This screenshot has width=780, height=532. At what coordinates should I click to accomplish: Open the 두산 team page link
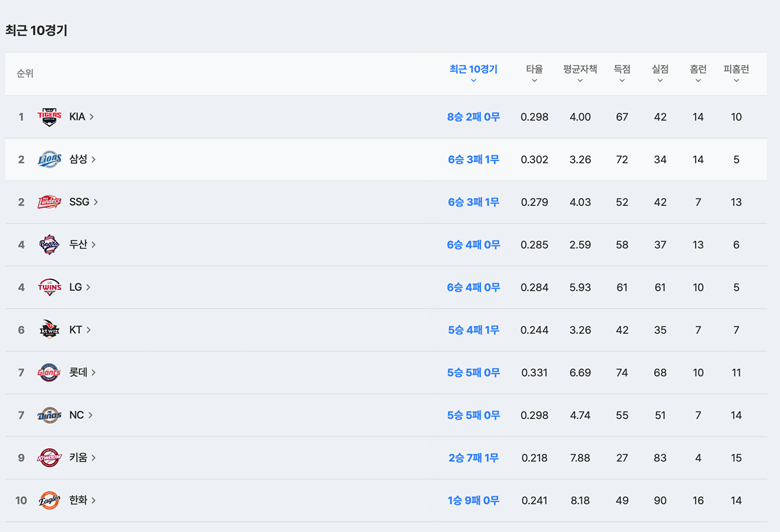pos(83,245)
